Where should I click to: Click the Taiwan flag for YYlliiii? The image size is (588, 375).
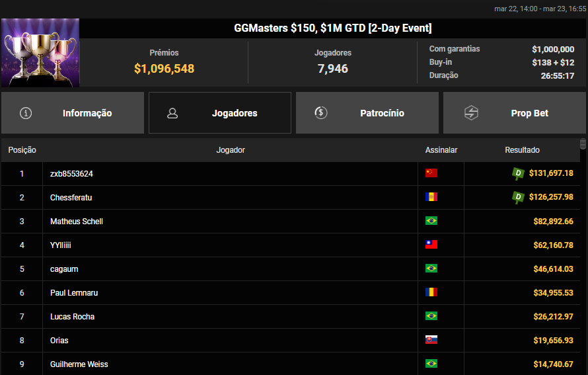431,244
